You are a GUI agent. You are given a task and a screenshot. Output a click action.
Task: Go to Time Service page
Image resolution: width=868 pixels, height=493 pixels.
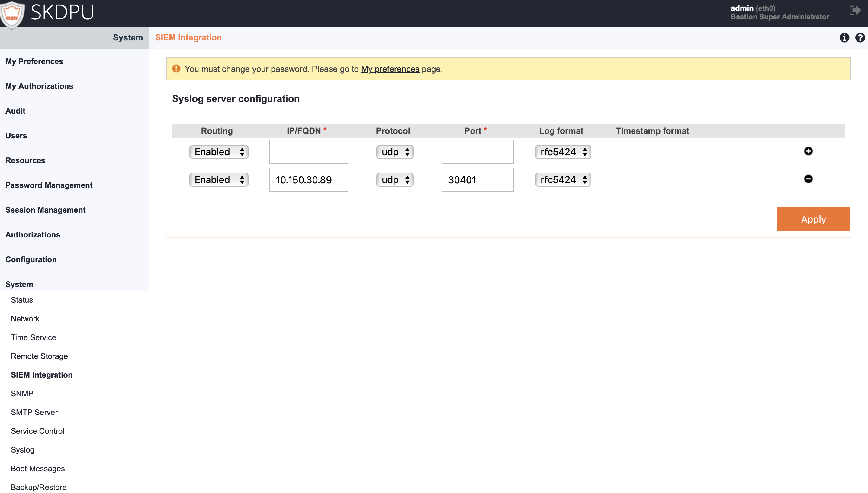pyautogui.click(x=34, y=337)
